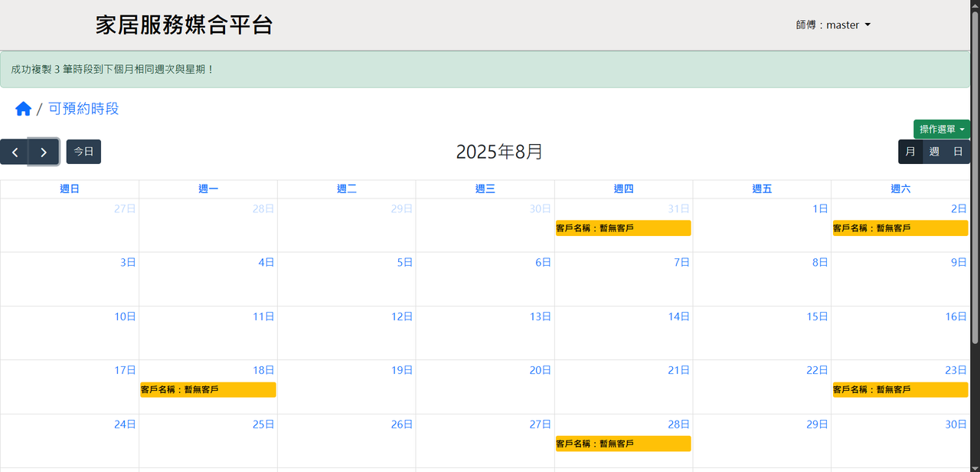Jump to today with 今日 button
The image size is (980, 472).
click(x=83, y=152)
